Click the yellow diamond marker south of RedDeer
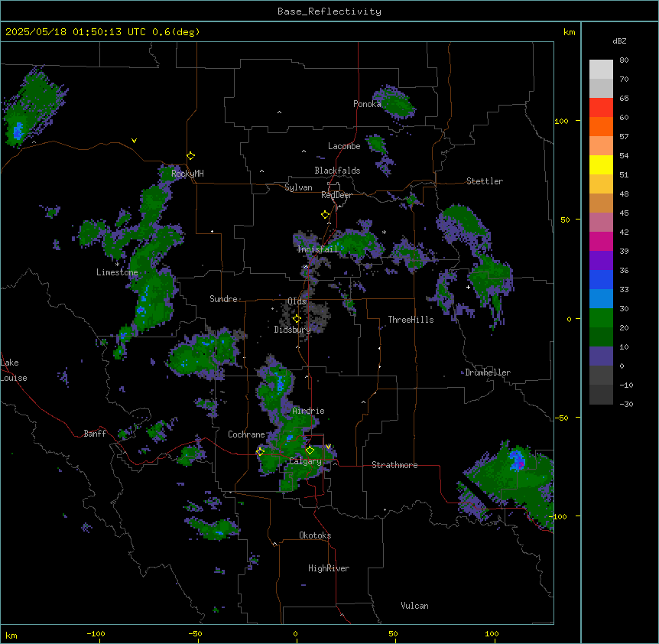 326,215
